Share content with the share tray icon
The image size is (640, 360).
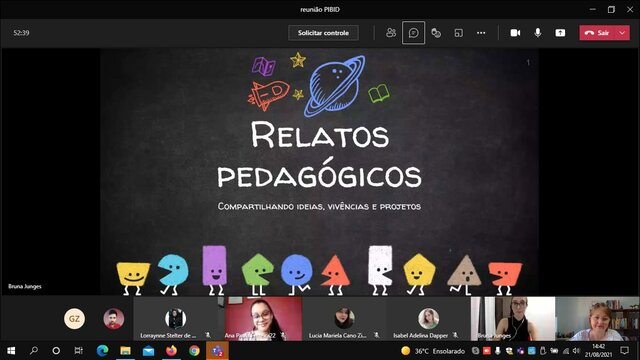click(560, 33)
